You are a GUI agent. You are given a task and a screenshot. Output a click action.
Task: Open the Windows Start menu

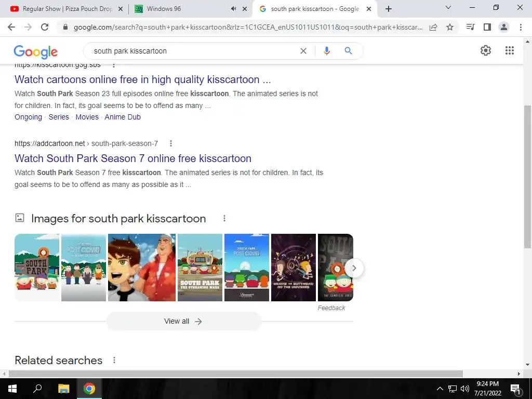coord(12,389)
